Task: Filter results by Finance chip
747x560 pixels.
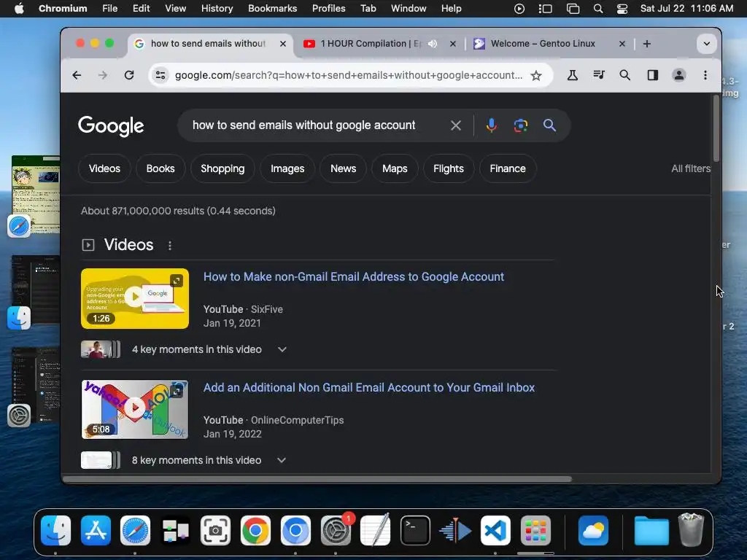Action: [508, 168]
